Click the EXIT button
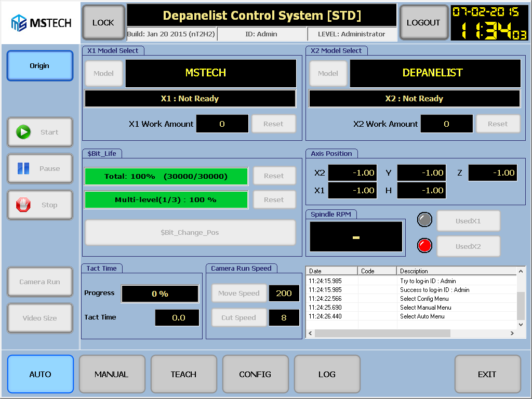Image resolution: width=532 pixels, height=399 pixels. (x=487, y=374)
